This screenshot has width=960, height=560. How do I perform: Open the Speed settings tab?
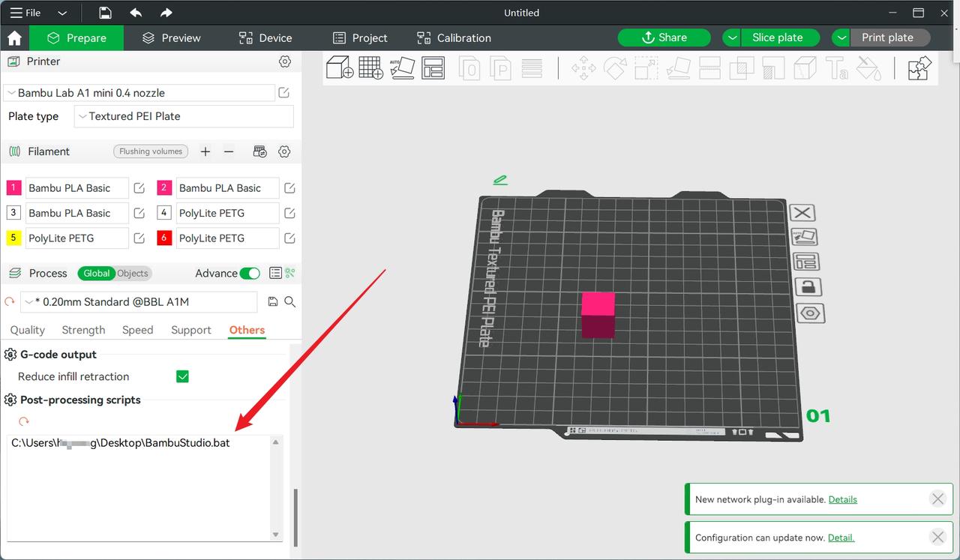(138, 330)
